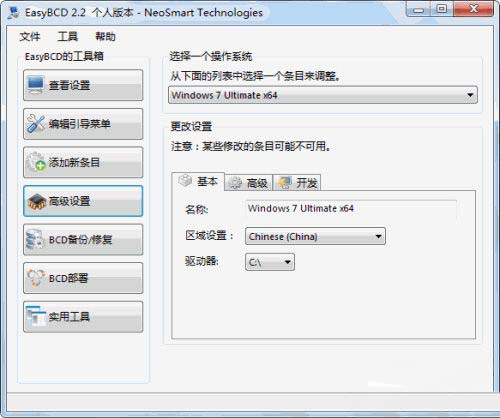Expand the 驱动器 C:\ dropdown
The width and height of the screenshot is (500, 418).
pyautogui.click(x=270, y=262)
